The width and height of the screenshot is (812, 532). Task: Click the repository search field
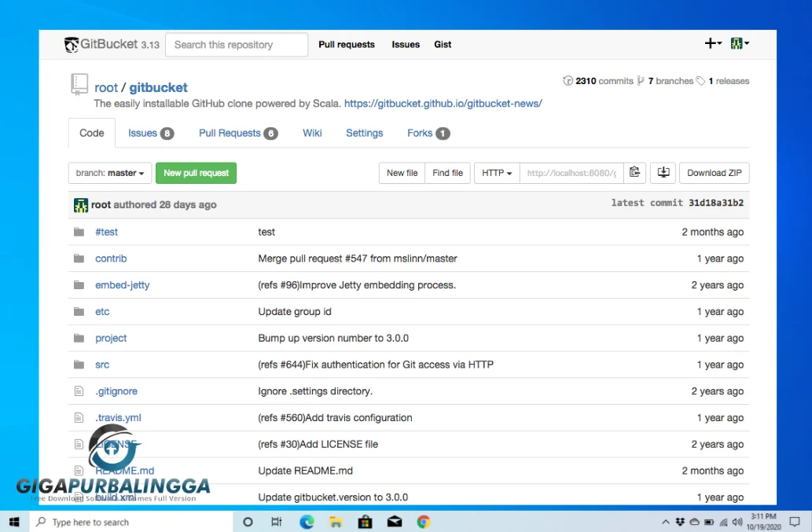(236, 45)
